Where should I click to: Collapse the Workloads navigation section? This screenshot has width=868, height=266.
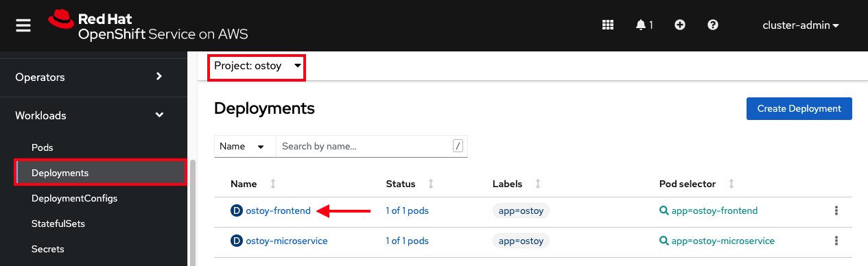pos(93,115)
